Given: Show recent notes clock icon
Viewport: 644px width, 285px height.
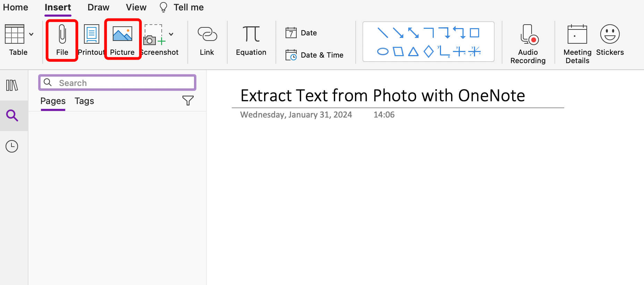Looking at the screenshot, I should (x=12, y=146).
